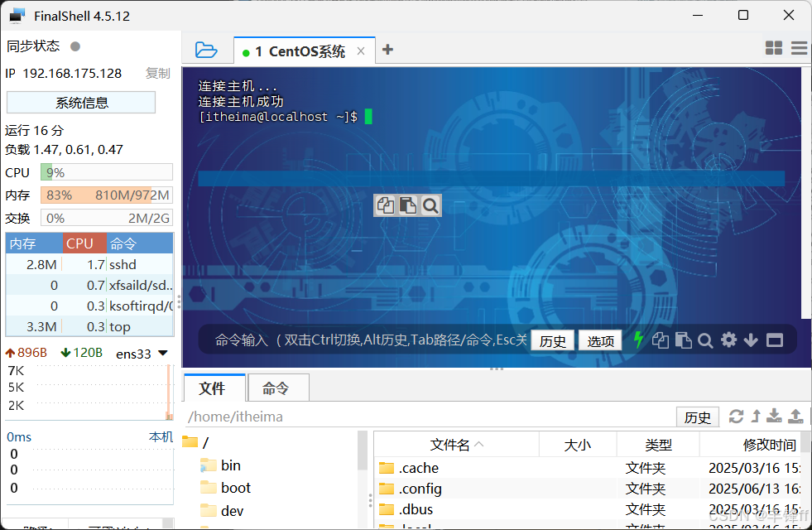This screenshot has height=530, width=812.
Task: Add a new session tab with plus
Action: click(387, 50)
